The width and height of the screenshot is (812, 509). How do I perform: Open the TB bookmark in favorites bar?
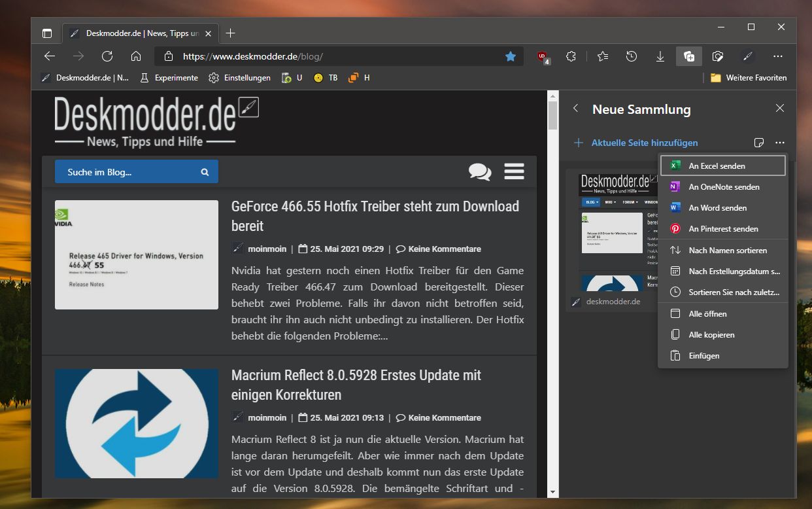[326, 78]
